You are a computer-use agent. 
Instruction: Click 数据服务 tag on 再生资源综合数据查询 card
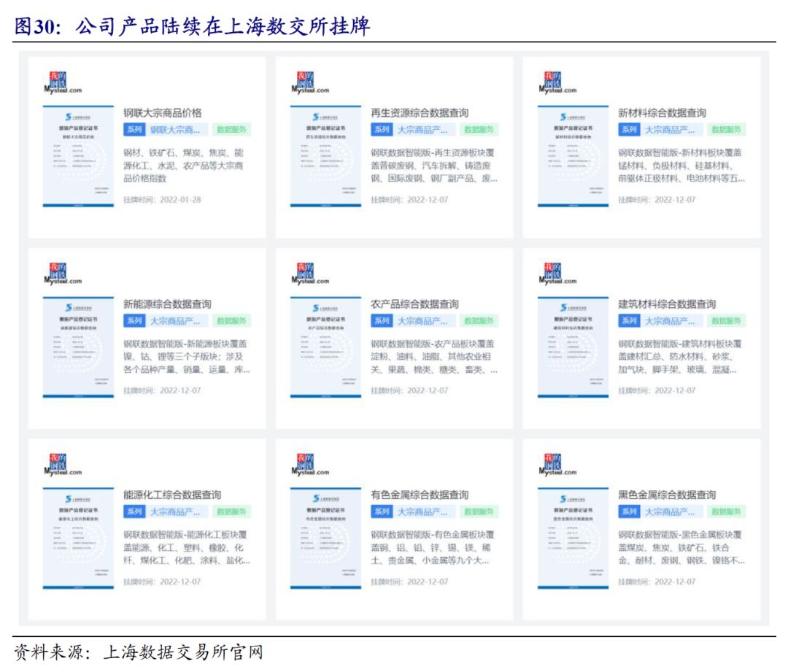pos(479,130)
